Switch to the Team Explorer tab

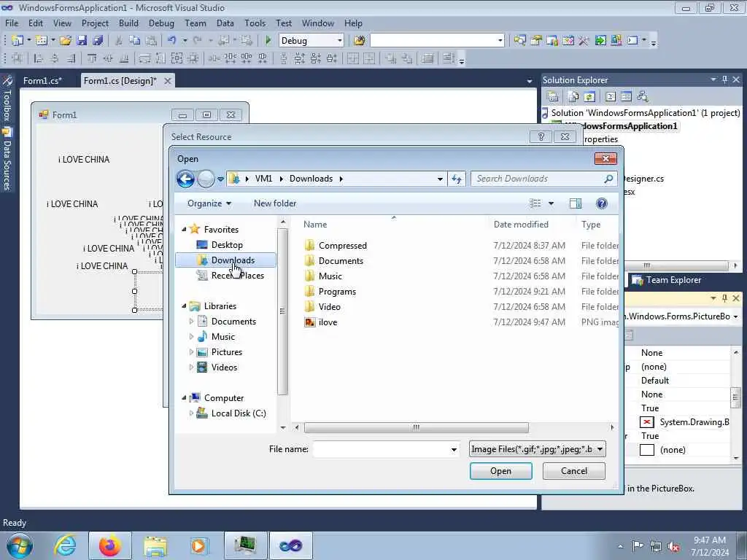[667, 280]
